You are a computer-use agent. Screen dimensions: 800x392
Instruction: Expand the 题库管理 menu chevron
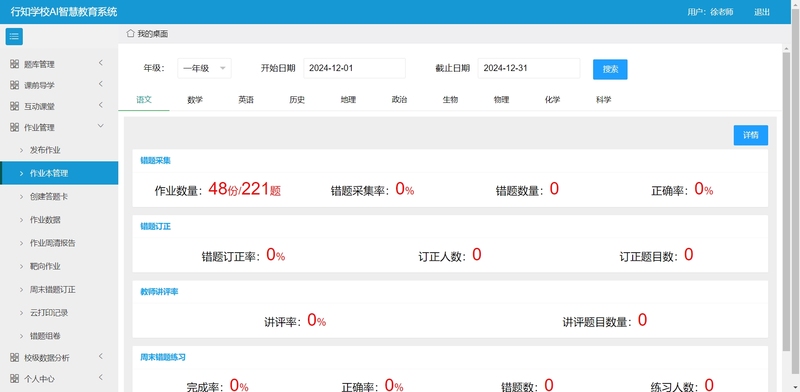[x=101, y=63]
